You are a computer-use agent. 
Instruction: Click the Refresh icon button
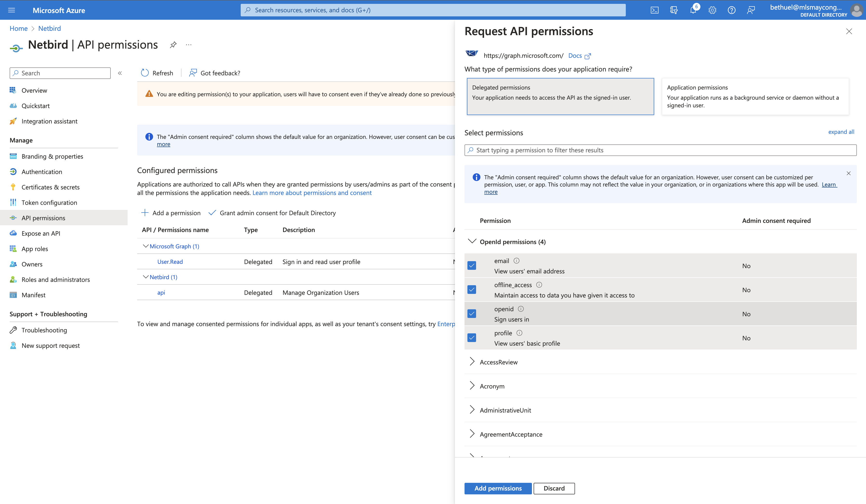click(145, 73)
